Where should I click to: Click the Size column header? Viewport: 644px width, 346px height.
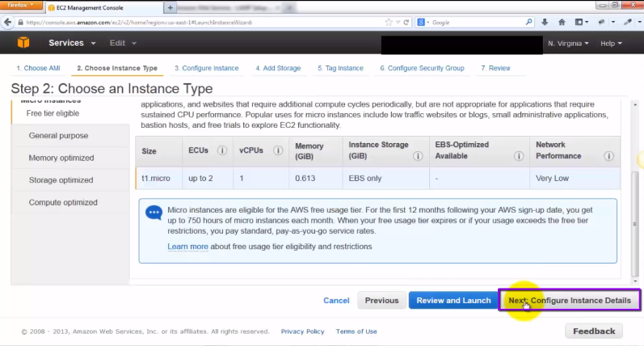(159, 152)
